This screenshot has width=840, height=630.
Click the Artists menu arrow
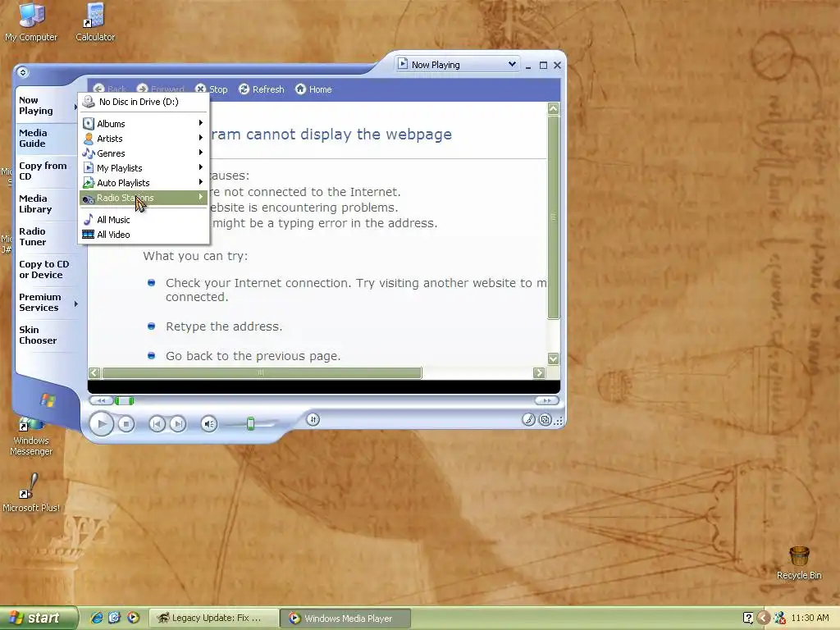200,138
